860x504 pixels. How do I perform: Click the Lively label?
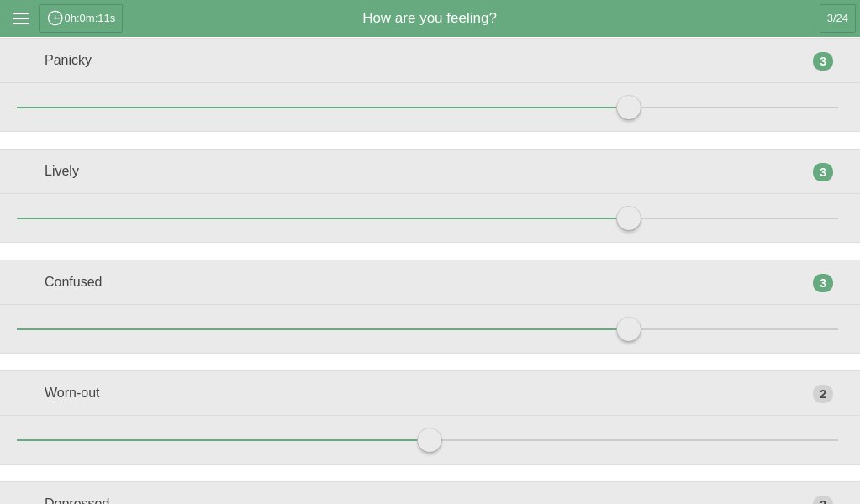pyautogui.click(x=61, y=171)
